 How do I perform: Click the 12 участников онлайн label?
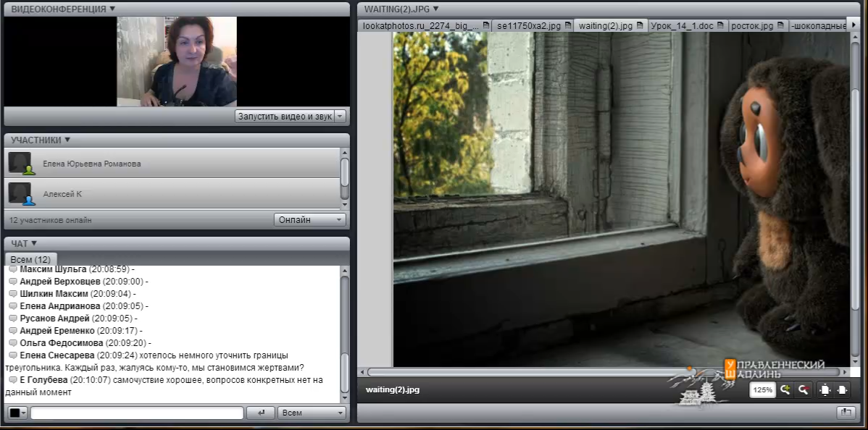(51, 220)
